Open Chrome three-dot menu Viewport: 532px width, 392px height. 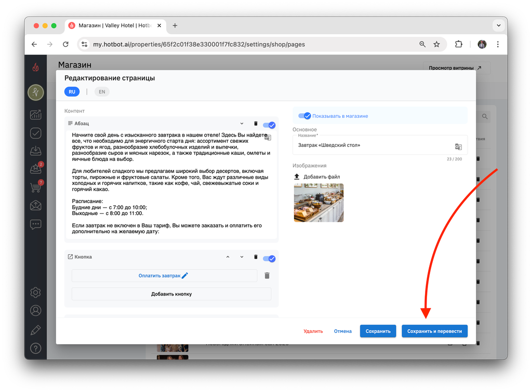click(498, 45)
